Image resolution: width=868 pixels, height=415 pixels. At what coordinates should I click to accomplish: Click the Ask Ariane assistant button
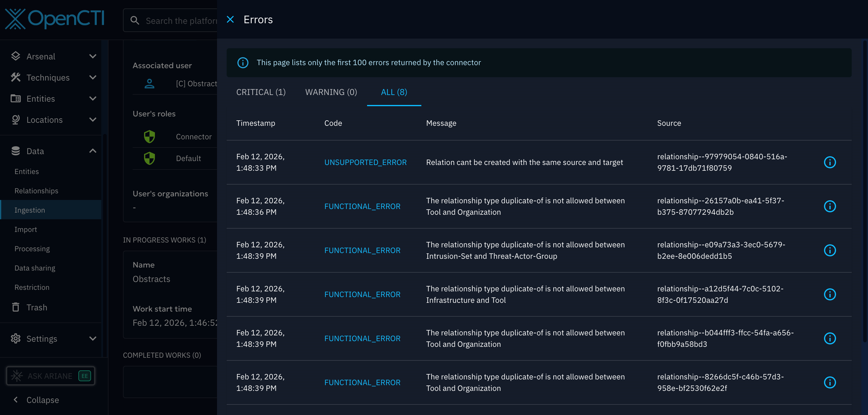coord(51,375)
